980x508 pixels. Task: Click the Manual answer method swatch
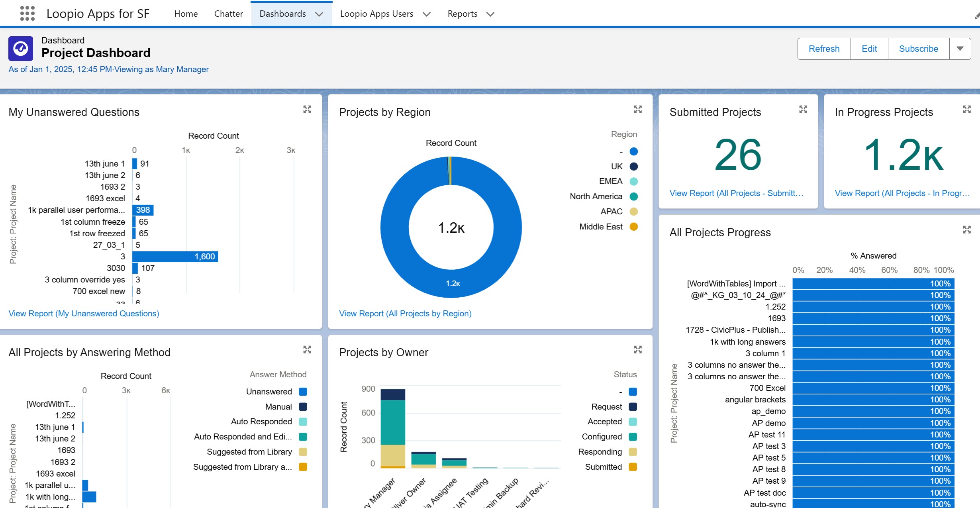pyautogui.click(x=303, y=407)
